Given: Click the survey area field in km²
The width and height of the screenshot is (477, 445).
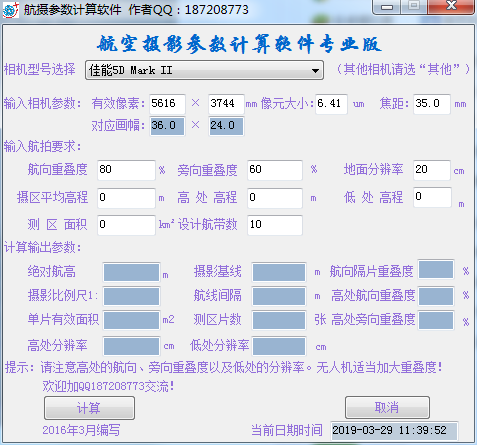Looking at the screenshot, I should tap(126, 225).
